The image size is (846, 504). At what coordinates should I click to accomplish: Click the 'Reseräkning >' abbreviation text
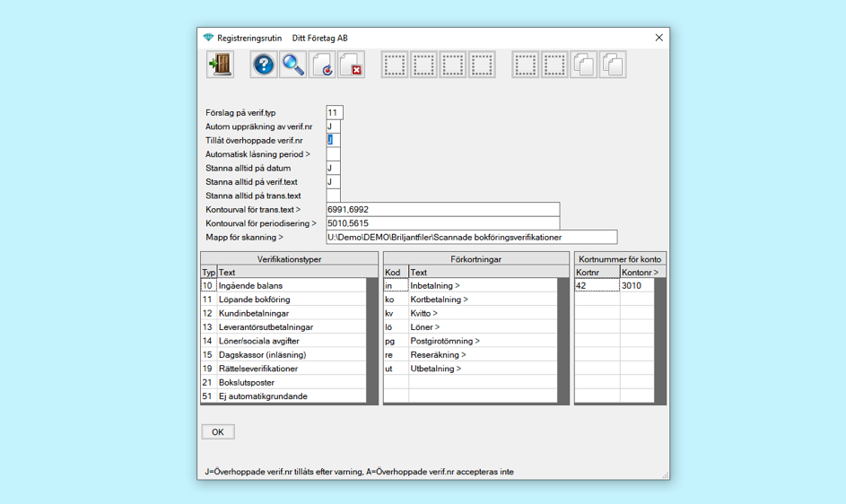click(438, 354)
